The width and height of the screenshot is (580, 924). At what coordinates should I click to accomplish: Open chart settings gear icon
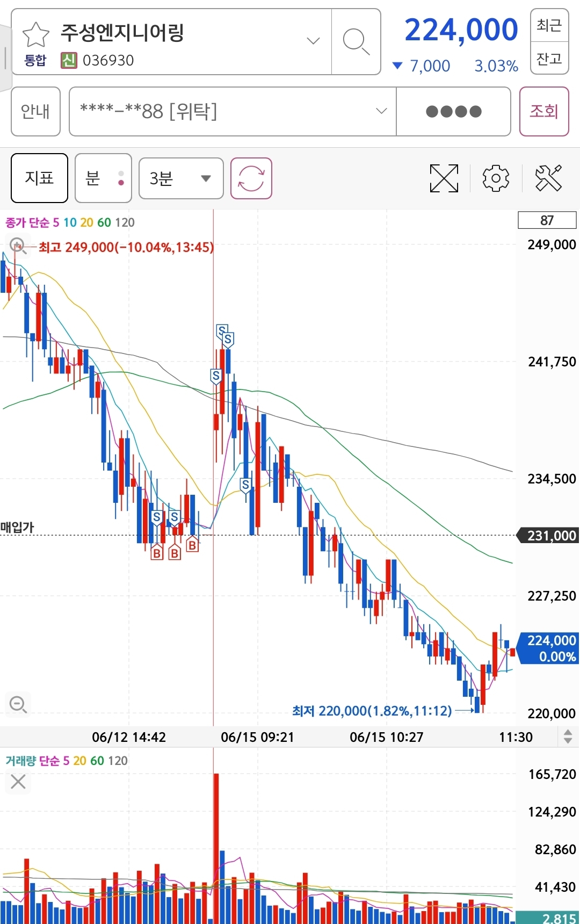click(x=496, y=178)
